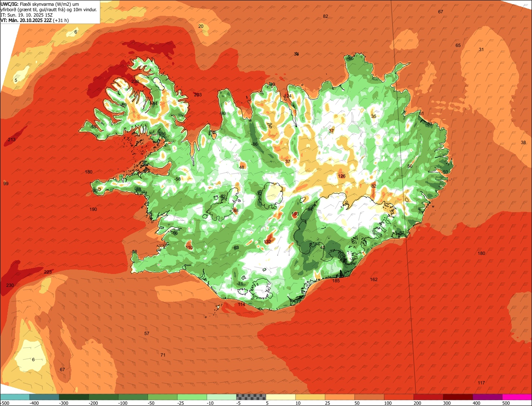Click the map value "116" near the Westfjords base
Screen dimensions: 532x406
point(162,134)
